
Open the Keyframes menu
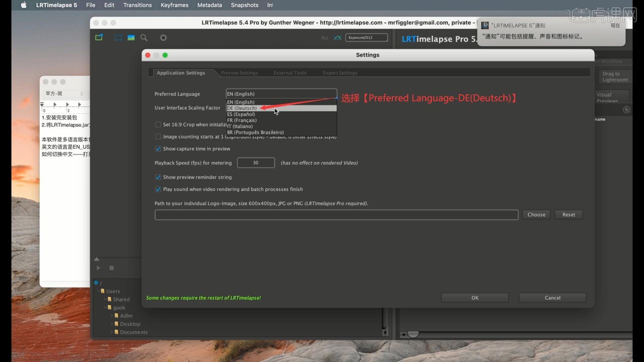(175, 5)
